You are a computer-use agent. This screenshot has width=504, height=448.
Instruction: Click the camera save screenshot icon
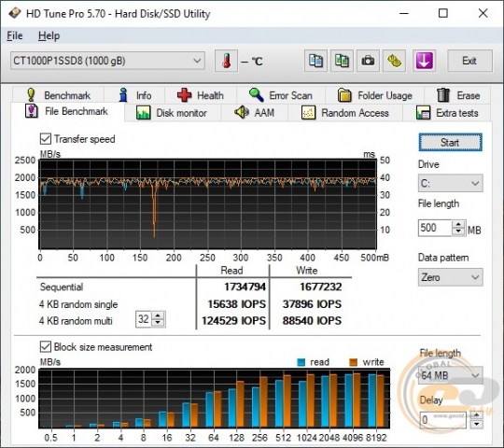click(368, 61)
